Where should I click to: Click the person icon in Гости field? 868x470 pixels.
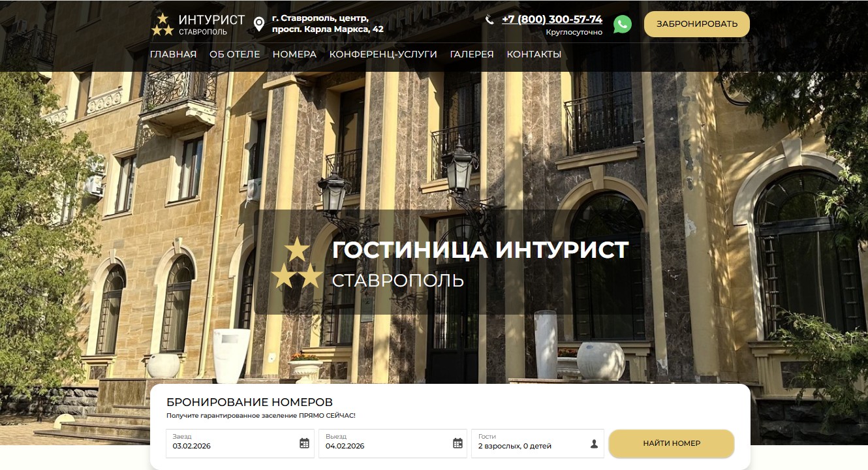[x=594, y=444]
